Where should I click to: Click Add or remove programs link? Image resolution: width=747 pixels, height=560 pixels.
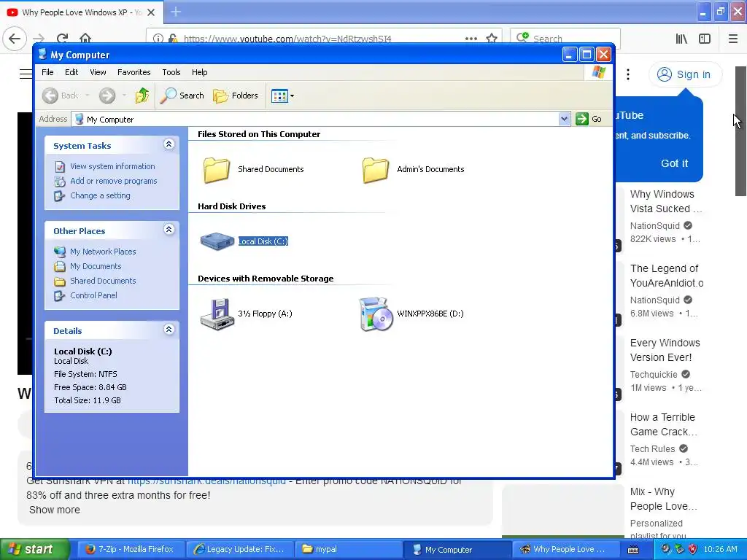click(113, 181)
